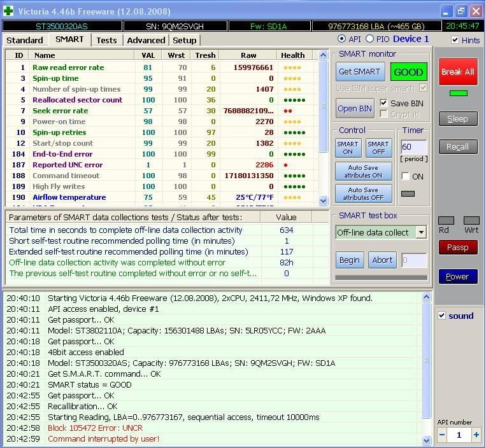This screenshot has width=486, height=448.
Task: Click the red Passp button
Action: 458,247
